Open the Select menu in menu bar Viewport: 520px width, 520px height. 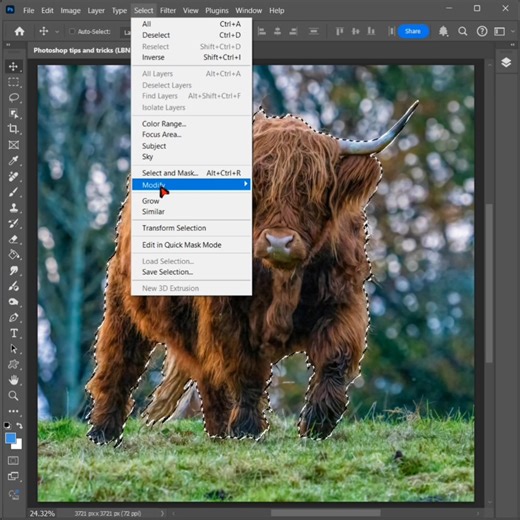pyautogui.click(x=144, y=11)
